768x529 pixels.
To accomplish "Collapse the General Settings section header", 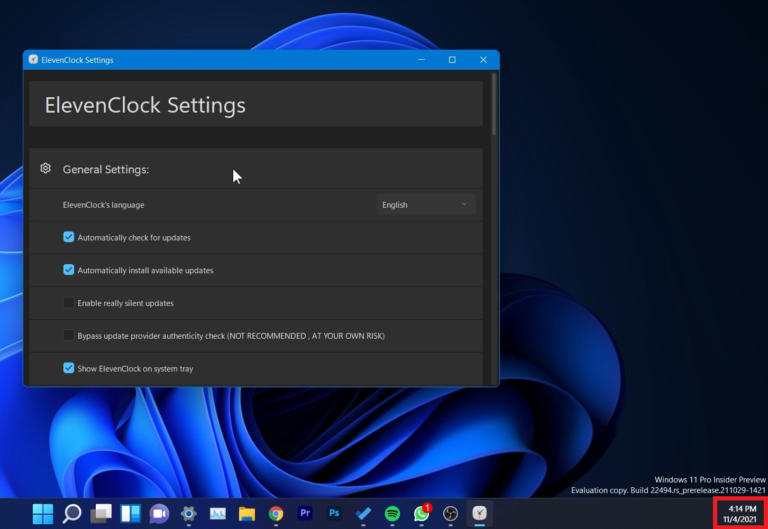I will [x=256, y=168].
